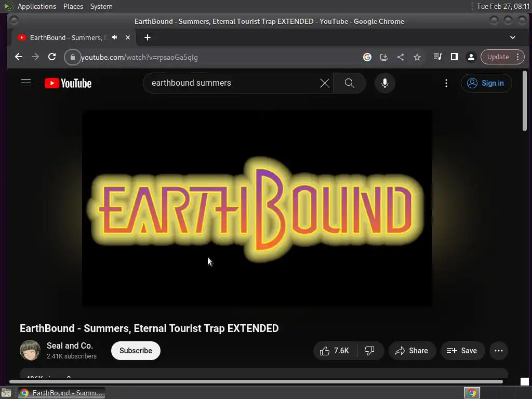This screenshot has width=532, height=399.
Task: Open a new tab with the plus
Action: 147,37
